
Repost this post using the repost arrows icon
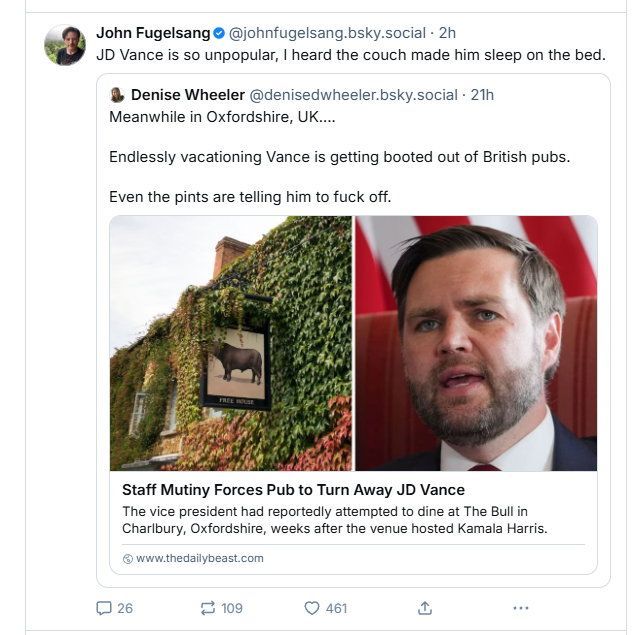coord(208,608)
